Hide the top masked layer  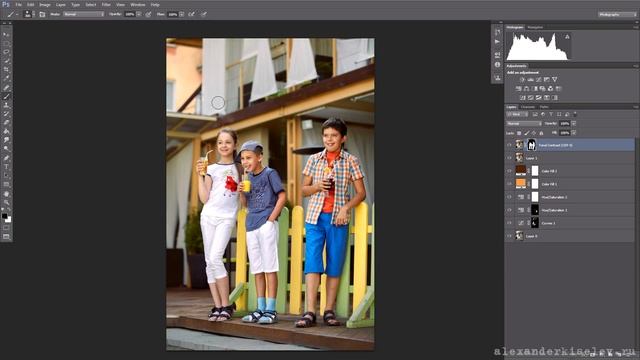click(509, 145)
